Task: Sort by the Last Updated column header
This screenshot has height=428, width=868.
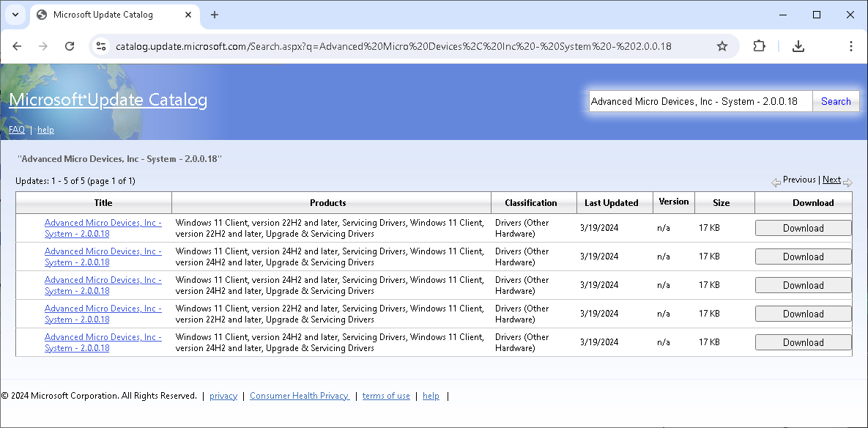Action: (611, 203)
